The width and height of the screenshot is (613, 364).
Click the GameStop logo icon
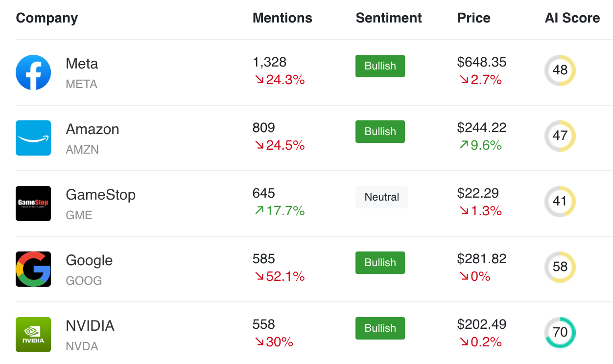tap(33, 204)
